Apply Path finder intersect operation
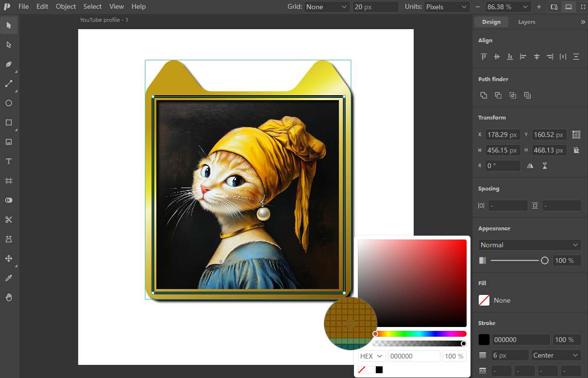 pyautogui.click(x=513, y=95)
